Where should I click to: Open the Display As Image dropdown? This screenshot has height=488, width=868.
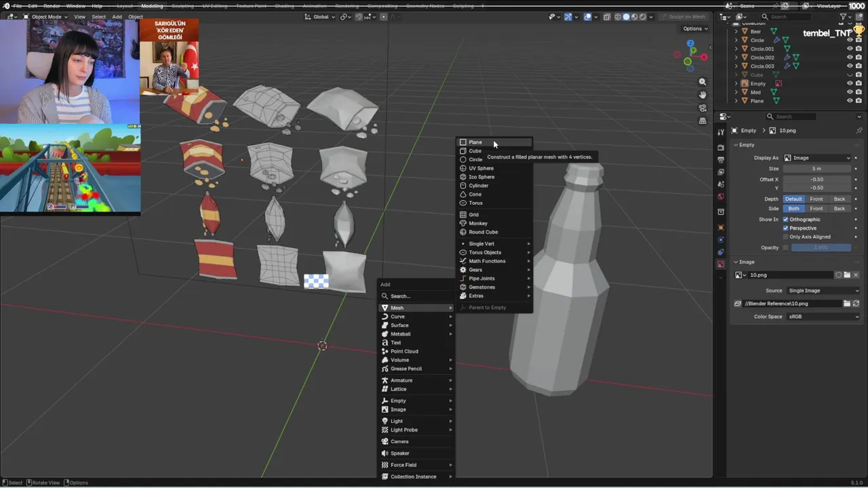(x=817, y=158)
